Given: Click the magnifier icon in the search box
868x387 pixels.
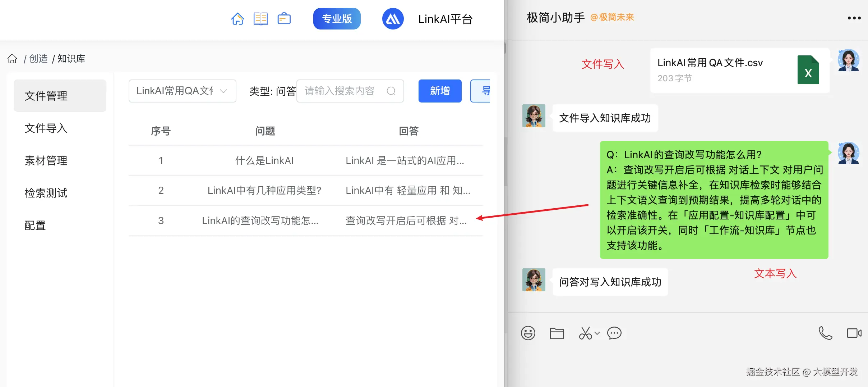Looking at the screenshot, I should tap(392, 91).
